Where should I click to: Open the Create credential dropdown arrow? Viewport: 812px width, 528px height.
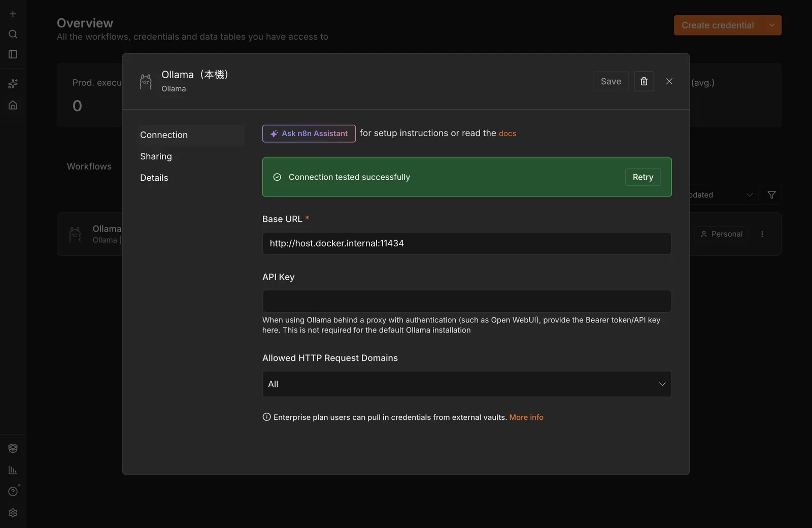(772, 25)
